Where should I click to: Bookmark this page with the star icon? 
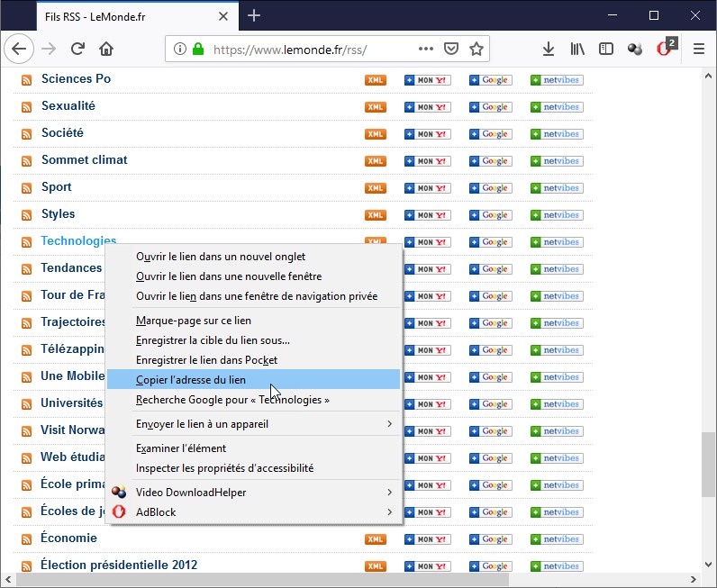(476, 49)
